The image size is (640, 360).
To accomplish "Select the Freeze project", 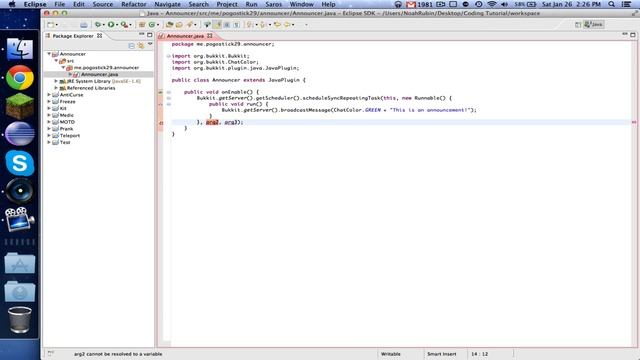I will tap(67, 102).
